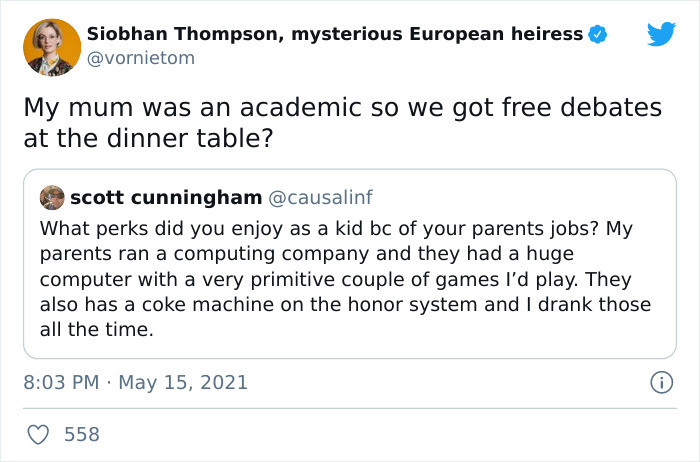View the 558 likes count
Image resolution: width=700 pixels, height=462 pixels.
(82, 434)
